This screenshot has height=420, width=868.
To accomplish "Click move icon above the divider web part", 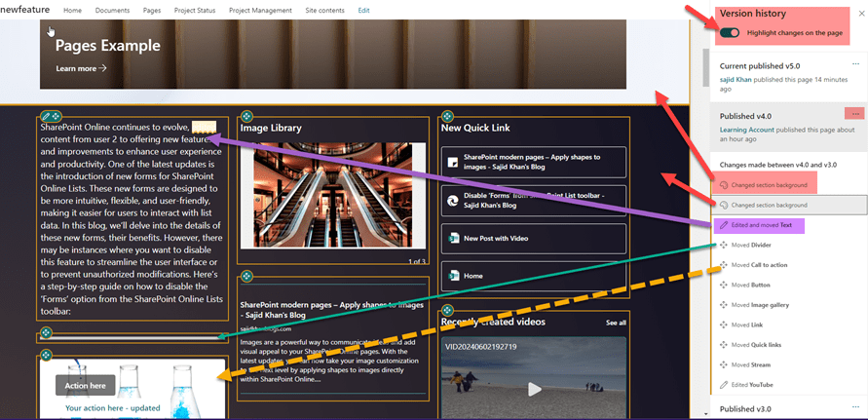I will coord(46,332).
